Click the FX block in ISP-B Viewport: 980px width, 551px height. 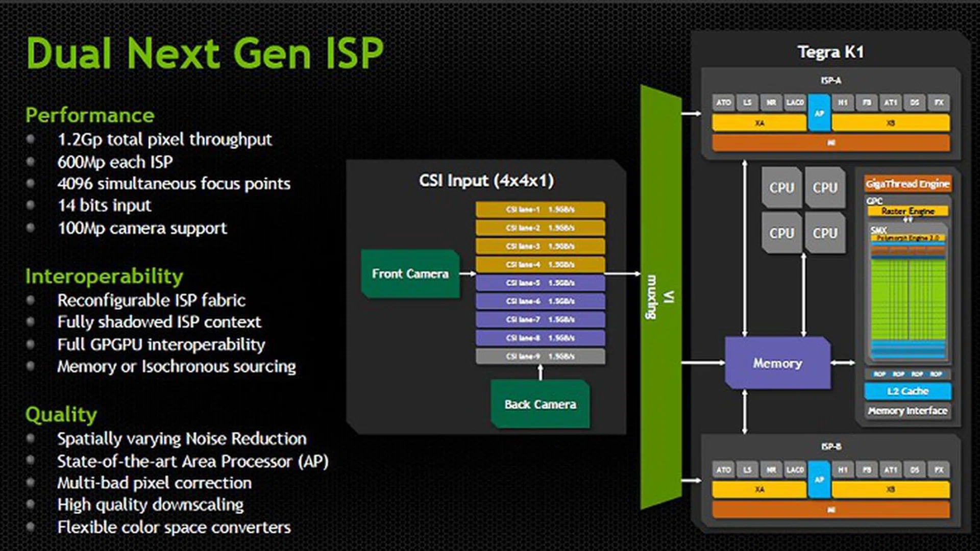coord(939,470)
